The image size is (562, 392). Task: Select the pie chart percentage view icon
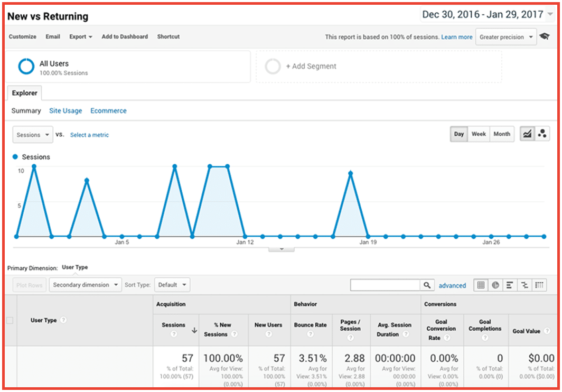pyautogui.click(x=495, y=285)
